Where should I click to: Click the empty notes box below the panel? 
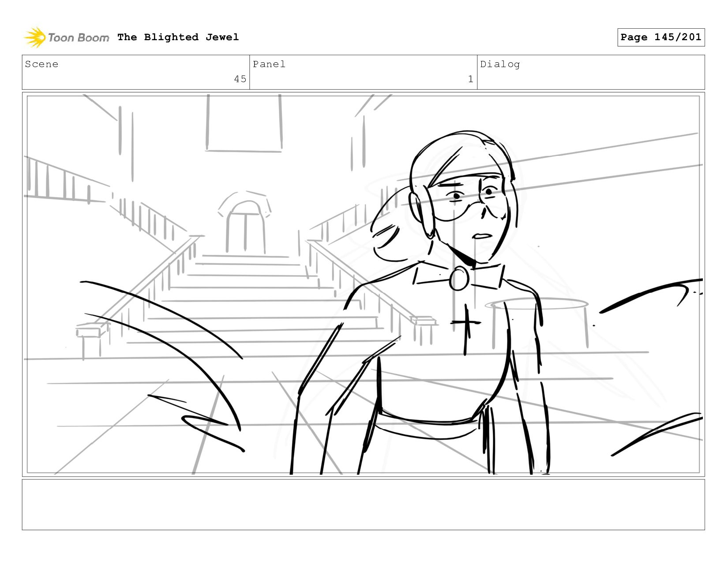point(363,505)
